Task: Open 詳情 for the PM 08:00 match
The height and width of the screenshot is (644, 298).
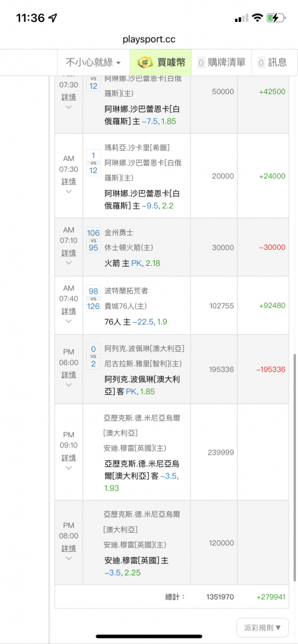Action: (69, 548)
